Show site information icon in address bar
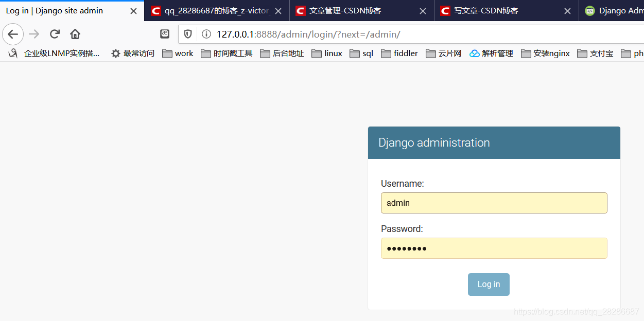644x321 pixels. (x=206, y=34)
